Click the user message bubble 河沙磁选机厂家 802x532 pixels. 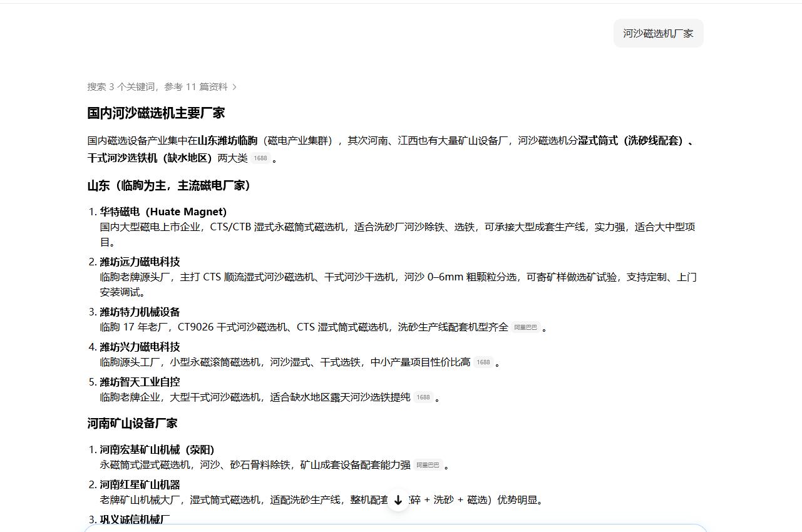tap(658, 33)
